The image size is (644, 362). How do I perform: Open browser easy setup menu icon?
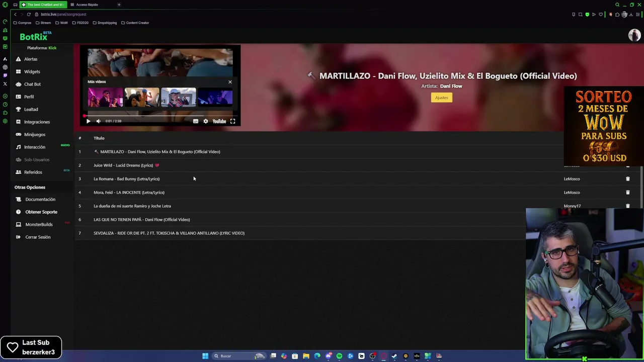637,14
